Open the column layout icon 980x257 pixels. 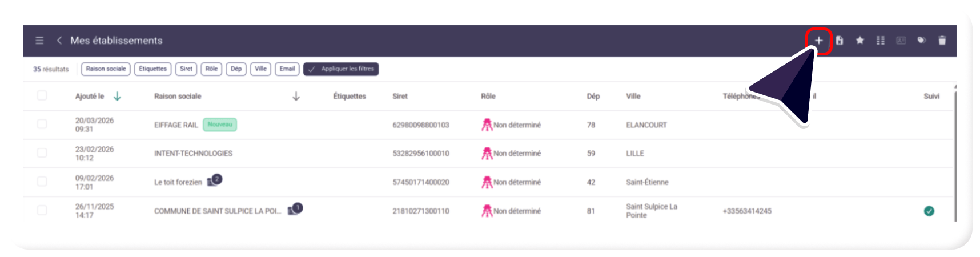pyautogui.click(x=880, y=41)
